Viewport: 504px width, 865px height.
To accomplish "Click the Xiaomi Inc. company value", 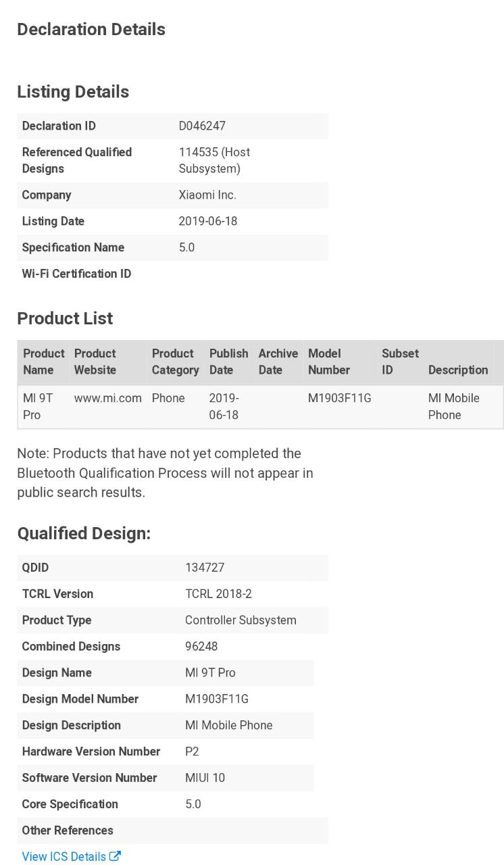I will 207,195.
